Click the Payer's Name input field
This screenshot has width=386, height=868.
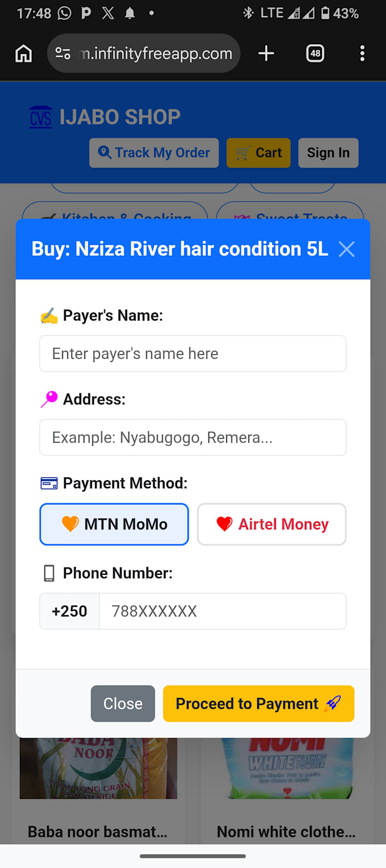(193, 354)
